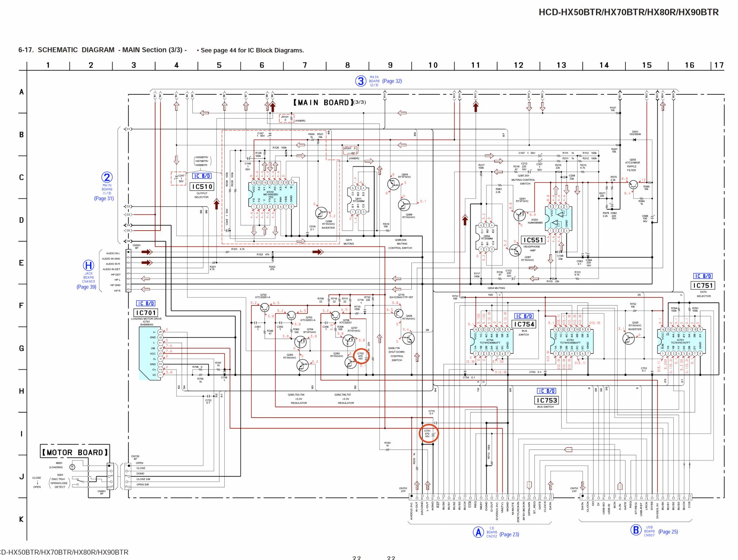Click the circled A CD board marker
This screenshot has width=738, height=560.
478,532
